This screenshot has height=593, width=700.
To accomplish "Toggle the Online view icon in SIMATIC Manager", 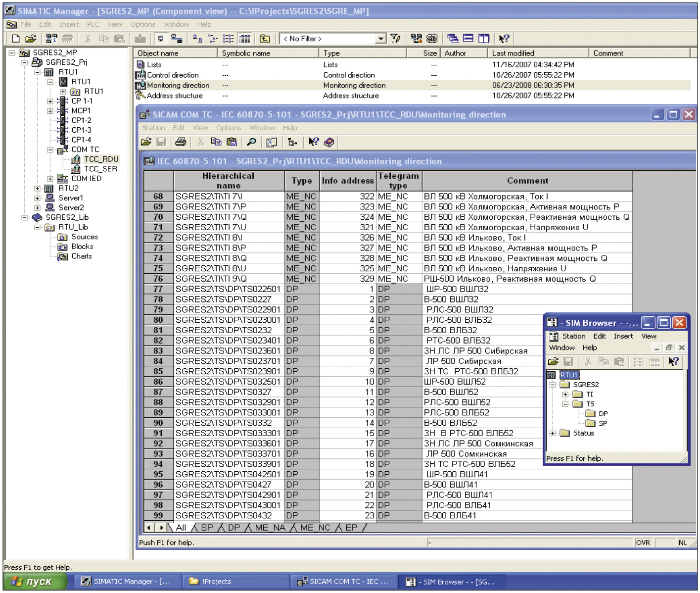I will coord(176,39).
